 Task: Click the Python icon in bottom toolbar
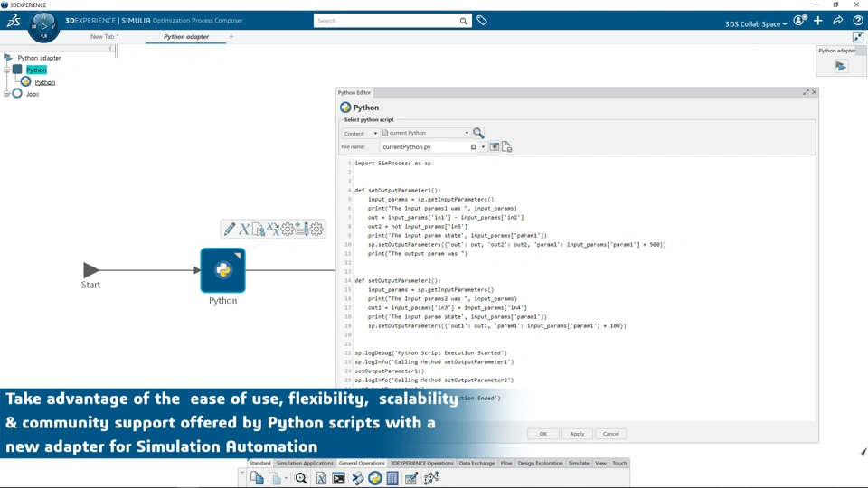click(x=374, y=478)
